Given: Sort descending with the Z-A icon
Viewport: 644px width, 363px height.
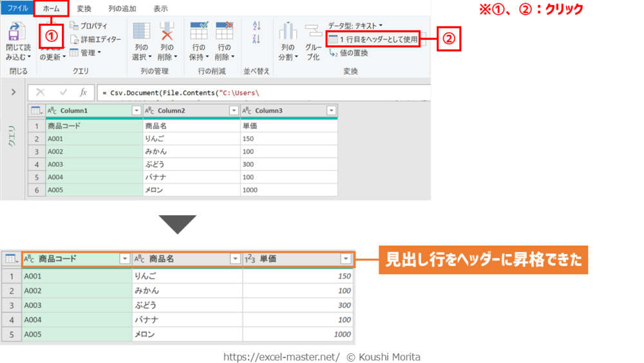Looking at the screenshot, I should point(257,39).
